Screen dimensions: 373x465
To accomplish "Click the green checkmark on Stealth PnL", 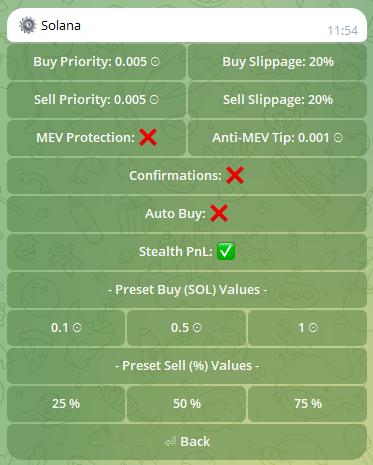I will click(x=226, y=251).
